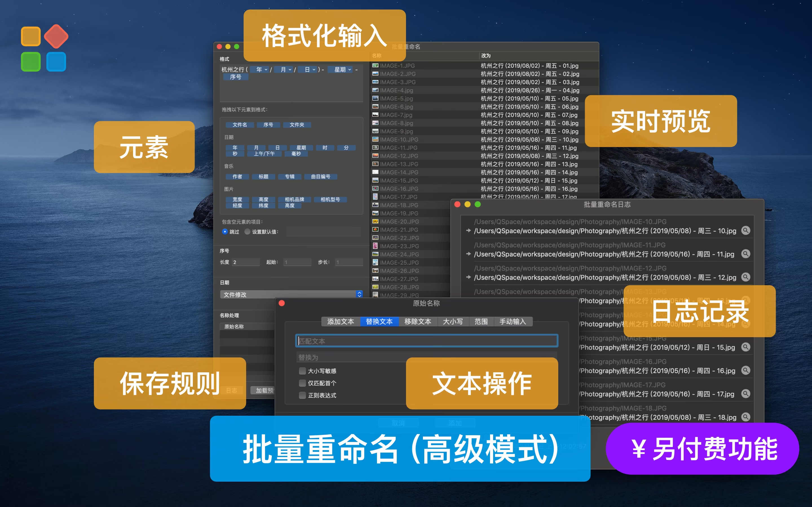Click magnifier icon beside 周三 - 18.jpg log entry

pos(745,417)
